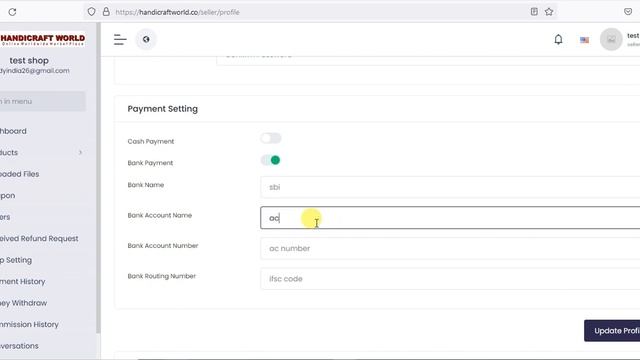Expand Products submenu chevron
This screenshot has width=640, height=360.
click(x=80, y=153)
